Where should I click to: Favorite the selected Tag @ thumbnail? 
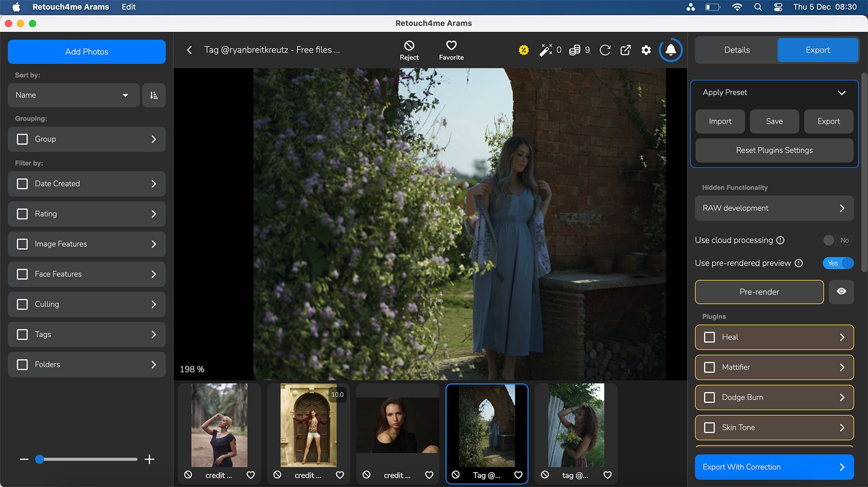[518, 475]
